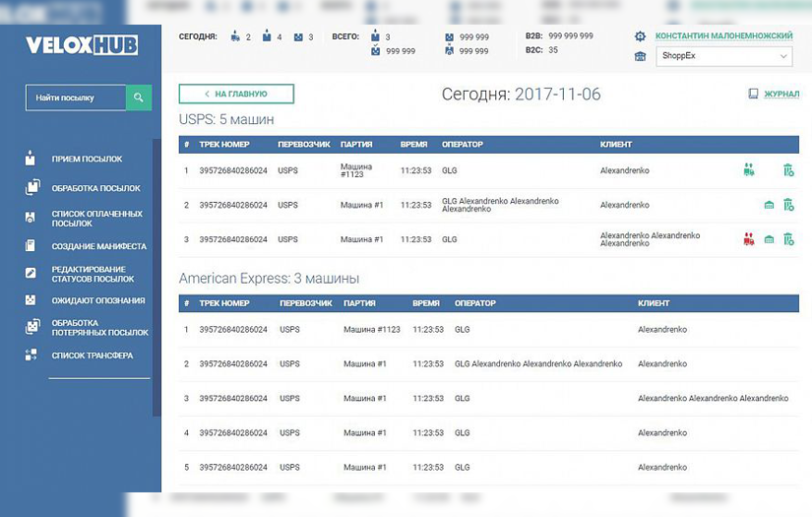Click the USPS: 5 машин heading
Viewport: 812px width, 517px height.
tap(226, 119)
